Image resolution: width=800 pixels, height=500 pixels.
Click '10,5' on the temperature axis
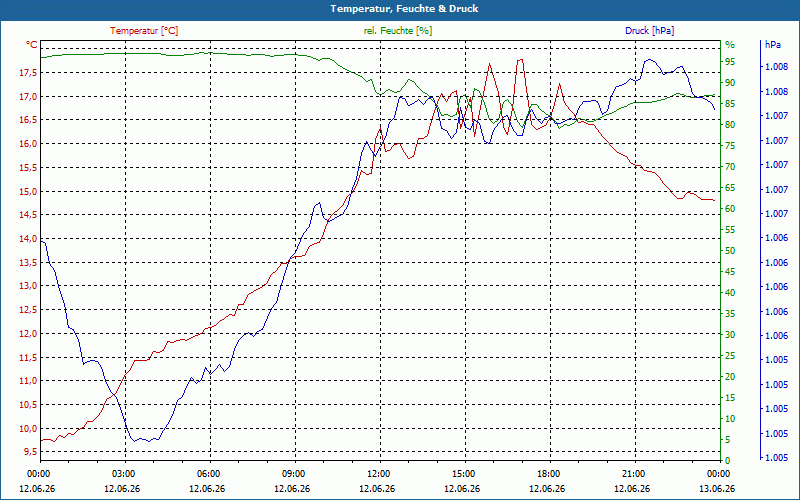tap(28, 405)
